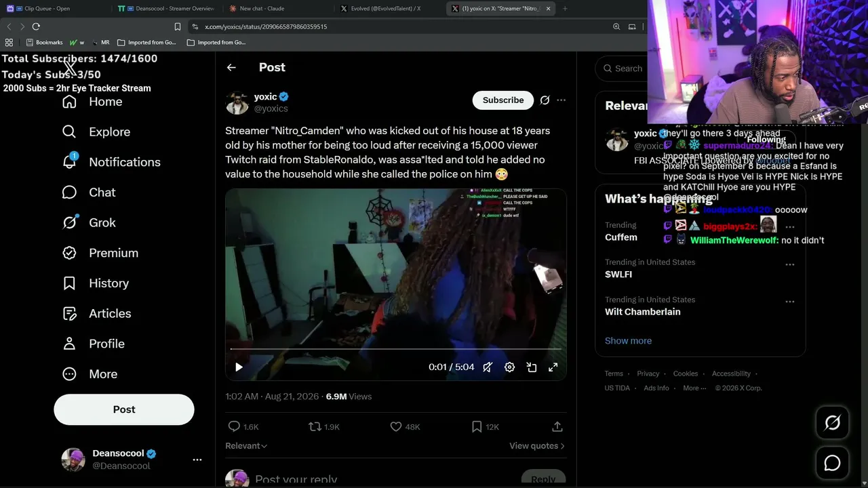Screen dimensions: 868x488
Task: Open Premium from the sidebar
Action: point(100,253)
